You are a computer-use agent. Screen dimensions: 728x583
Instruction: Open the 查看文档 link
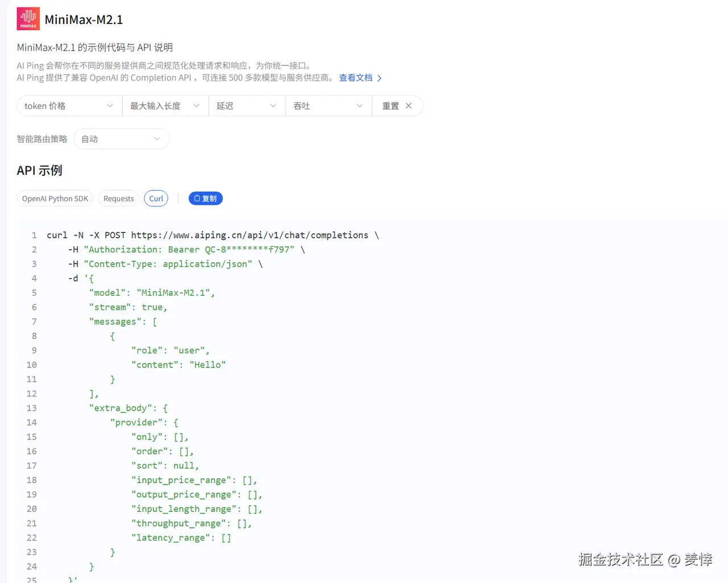click(x=355, y=78)
